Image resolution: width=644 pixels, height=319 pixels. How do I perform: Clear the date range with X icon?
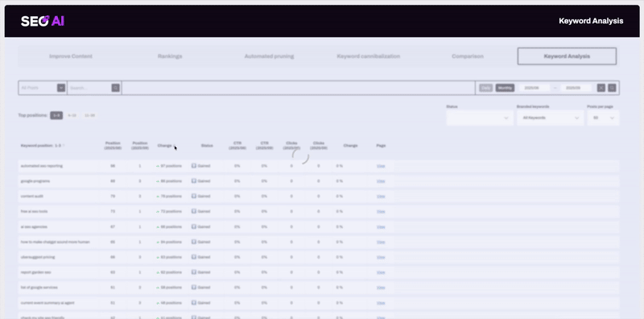(x=601, y=88)
